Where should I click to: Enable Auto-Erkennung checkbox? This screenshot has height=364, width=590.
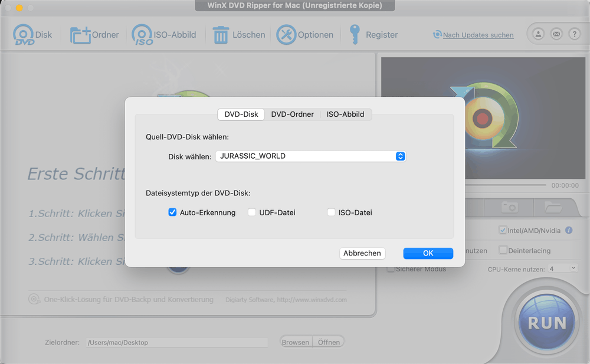[172, 212]
